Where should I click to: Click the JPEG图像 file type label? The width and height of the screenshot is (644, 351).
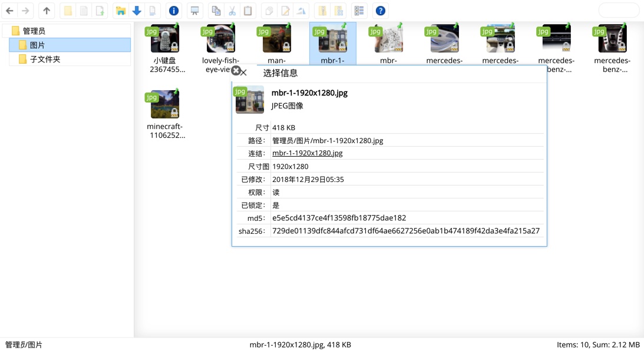click(287, 106)
